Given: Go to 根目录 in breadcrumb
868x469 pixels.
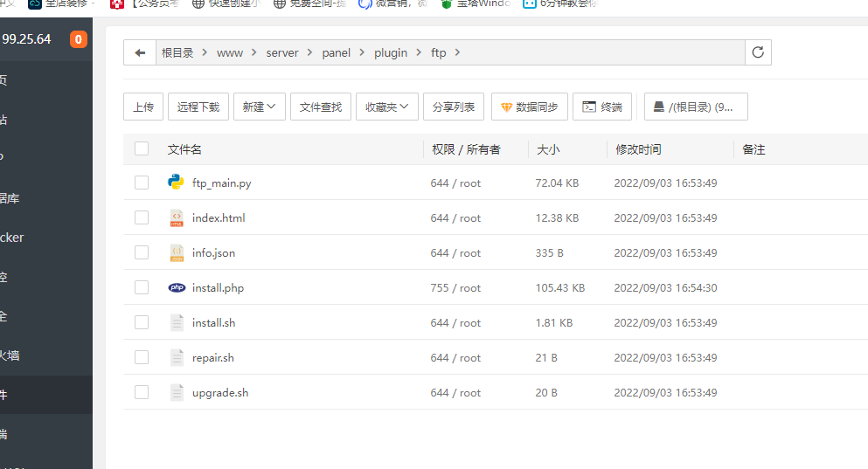Looking at the screenshot, I should (177, 52).
